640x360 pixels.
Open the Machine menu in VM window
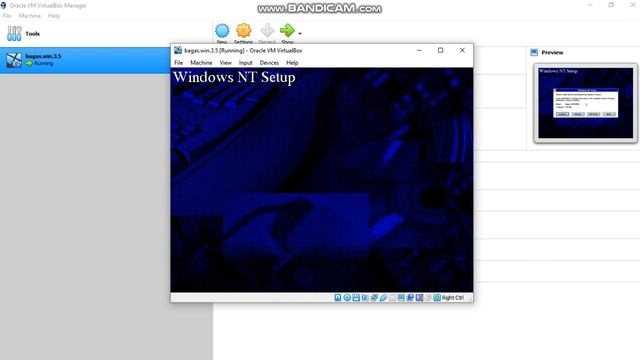pos(201,62)
